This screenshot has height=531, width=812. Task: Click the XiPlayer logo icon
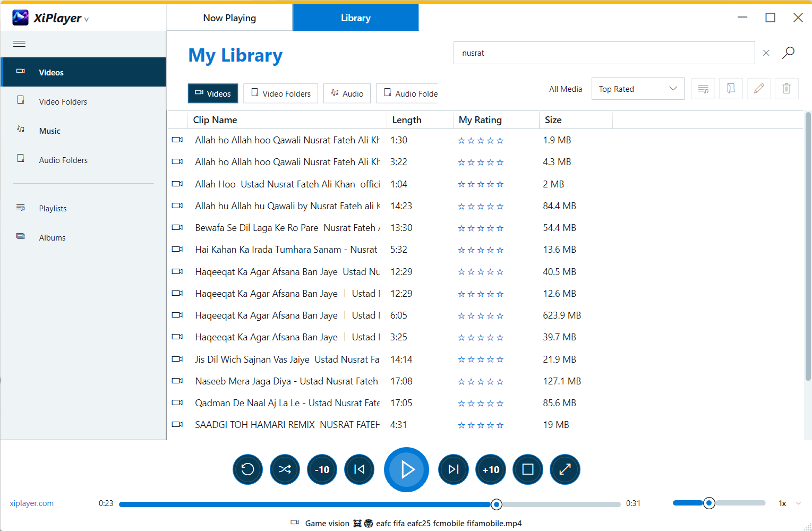(20, 18)
